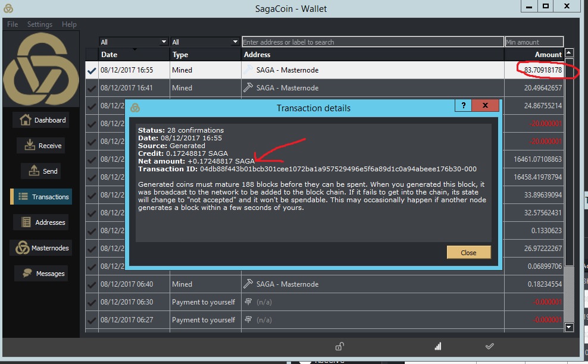Click amount 33.89639094
The width and height of the screenshot is (588, 364).
click(543, 195)
